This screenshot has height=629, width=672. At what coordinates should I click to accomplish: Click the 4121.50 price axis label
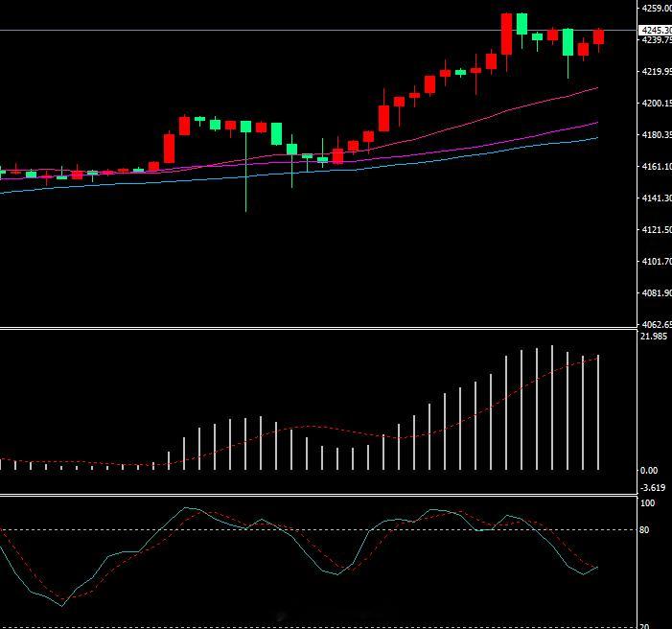tap(657, 230)
